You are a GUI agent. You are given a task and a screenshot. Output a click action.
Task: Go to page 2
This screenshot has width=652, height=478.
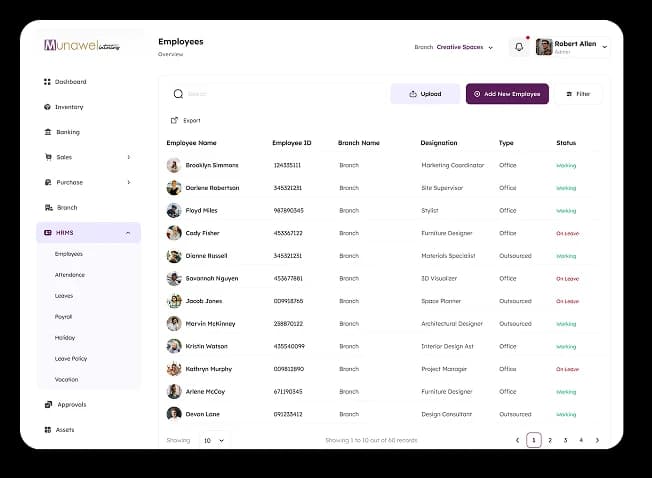(x=550, y=440)
